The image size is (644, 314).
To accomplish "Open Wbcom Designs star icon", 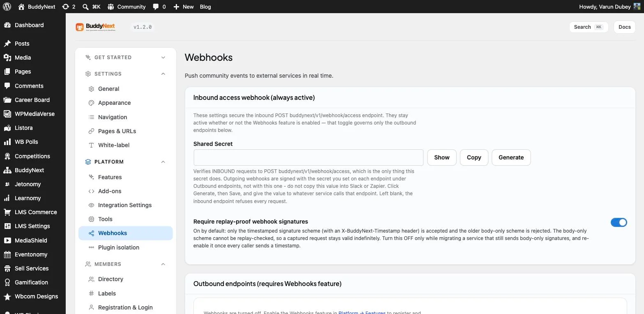I will pyautogui.click(x=7, y=296).
